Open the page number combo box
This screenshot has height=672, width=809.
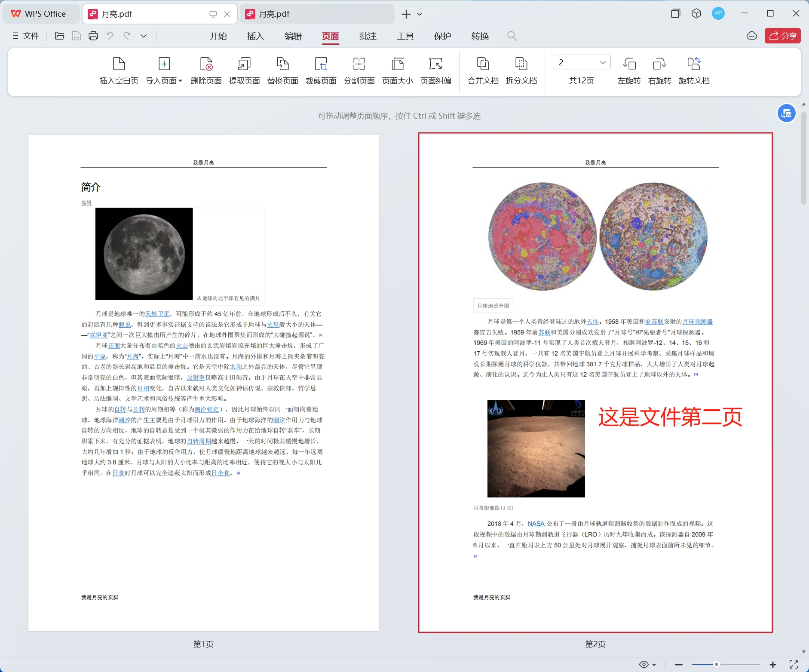[x=581, y=63]
